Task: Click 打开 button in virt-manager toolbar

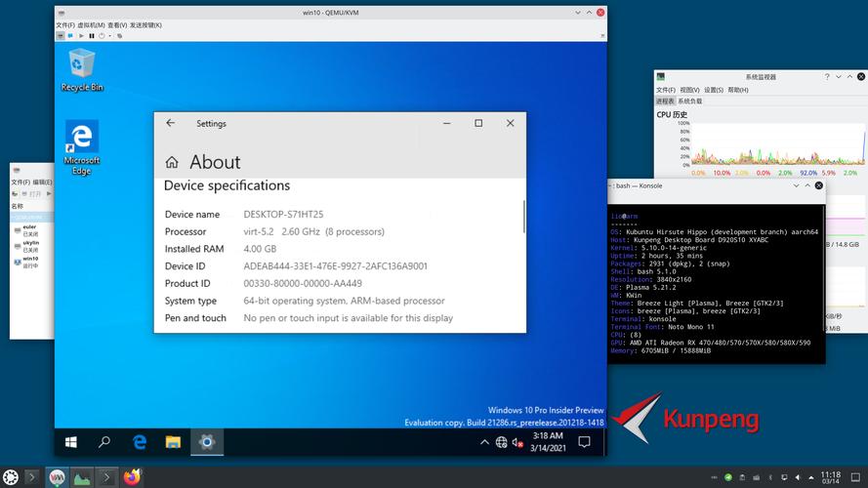Action: click(31, 193)
